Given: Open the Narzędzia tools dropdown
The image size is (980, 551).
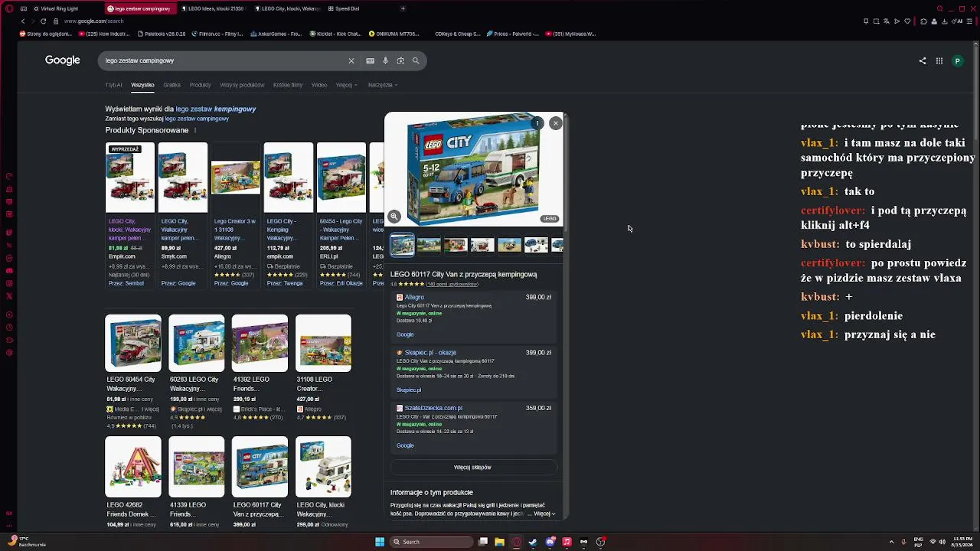Looking at the screenshot, I should [x=383, y=85].
